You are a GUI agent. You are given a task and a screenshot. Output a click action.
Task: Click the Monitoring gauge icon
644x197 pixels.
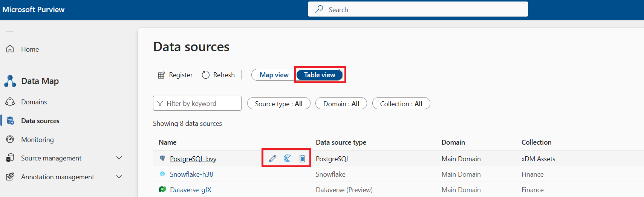tap(10, 139)
